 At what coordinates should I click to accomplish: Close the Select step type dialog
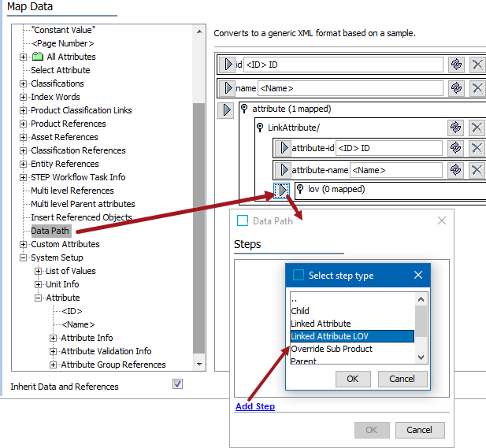(418, 275)
